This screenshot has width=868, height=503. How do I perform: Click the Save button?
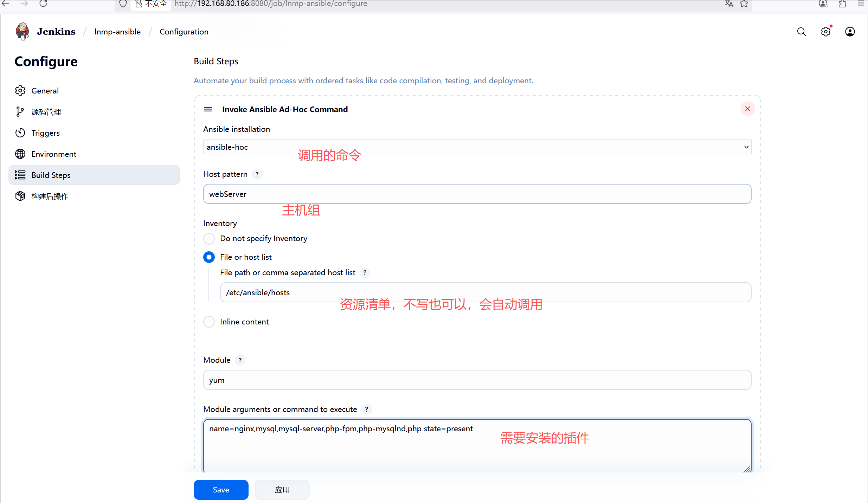click(221, 490)
